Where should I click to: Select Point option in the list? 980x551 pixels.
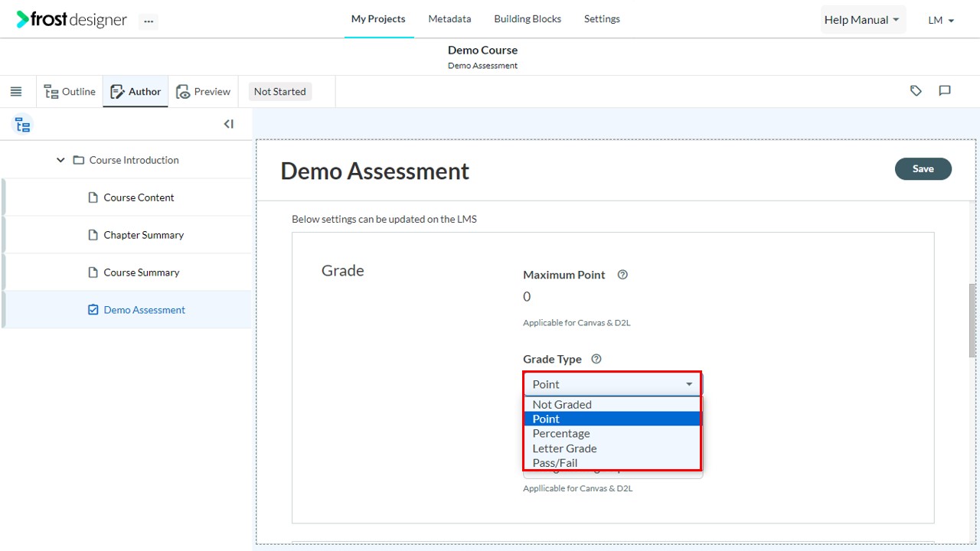coord(612,419)
